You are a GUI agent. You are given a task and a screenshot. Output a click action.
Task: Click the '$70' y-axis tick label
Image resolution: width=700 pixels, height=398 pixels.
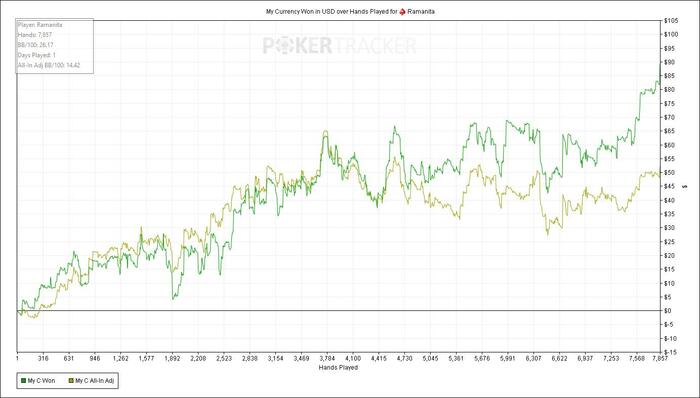tap(670, 117)
